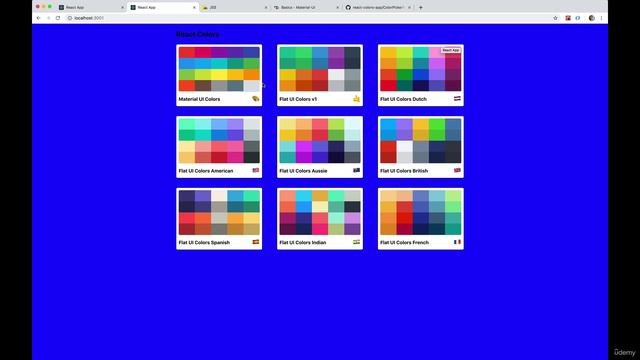640x360 pixels.
Task: Click the React Colors heading
Action: (x=198, y=34)
